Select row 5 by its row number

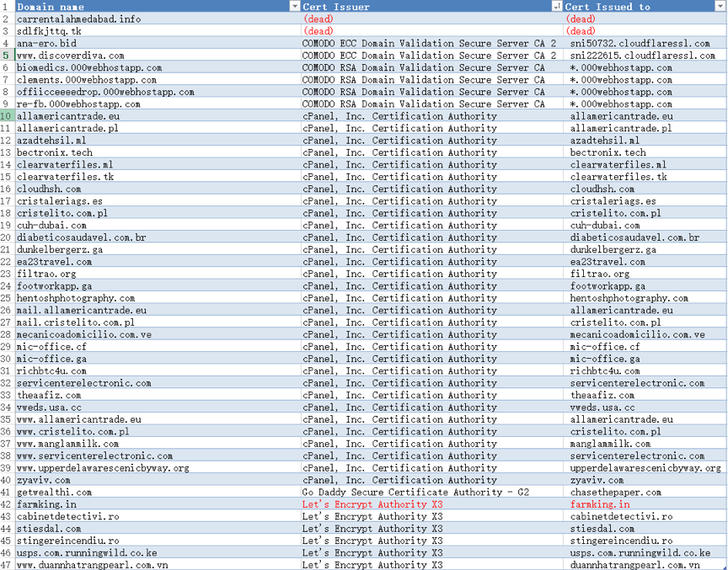(x=7, y=56)
